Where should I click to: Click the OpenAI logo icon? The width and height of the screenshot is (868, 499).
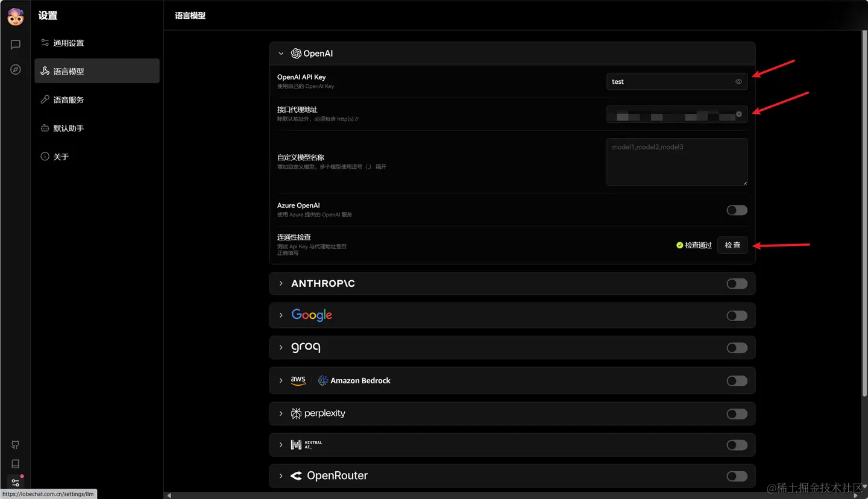tap(296, 54)
